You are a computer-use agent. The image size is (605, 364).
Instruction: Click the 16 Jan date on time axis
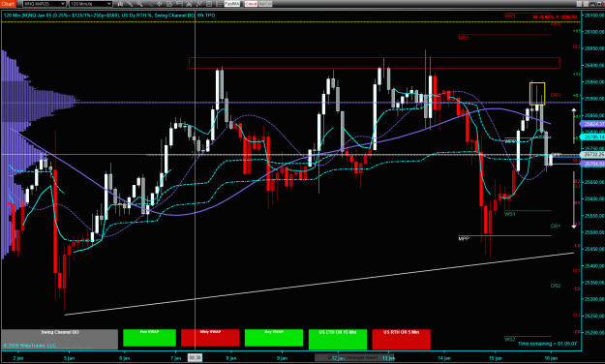pyautogui.click(x=551, y=358)
